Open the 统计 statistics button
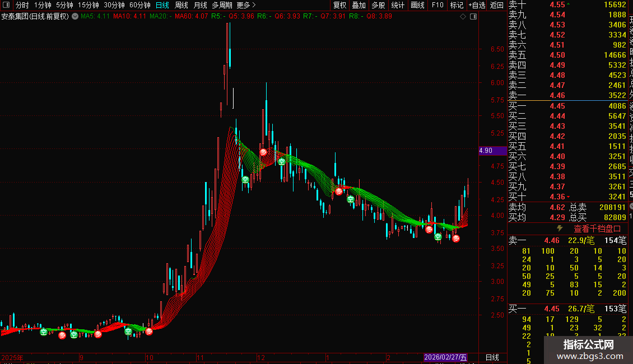This screenshot has width=633, height=364. (398, 5)
